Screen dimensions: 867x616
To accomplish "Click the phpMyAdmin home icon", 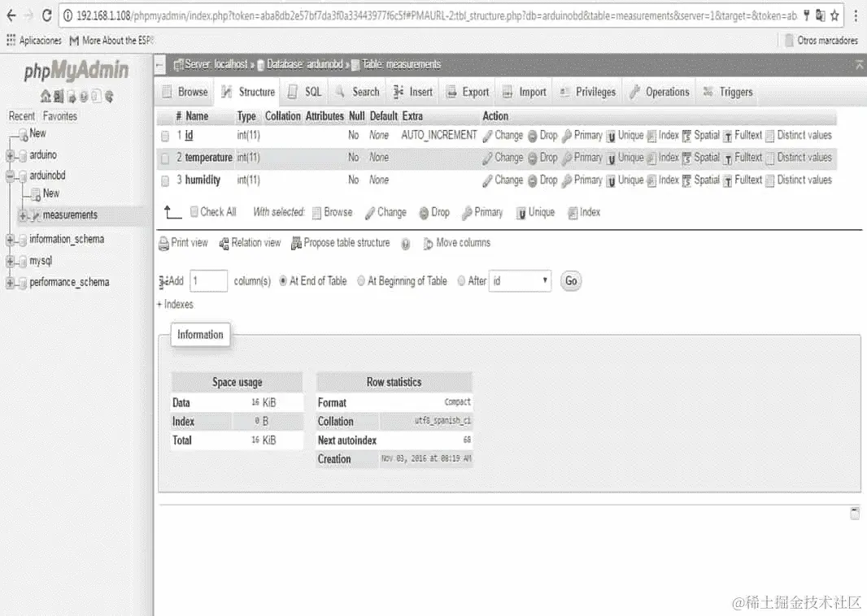I will (46, 96).
